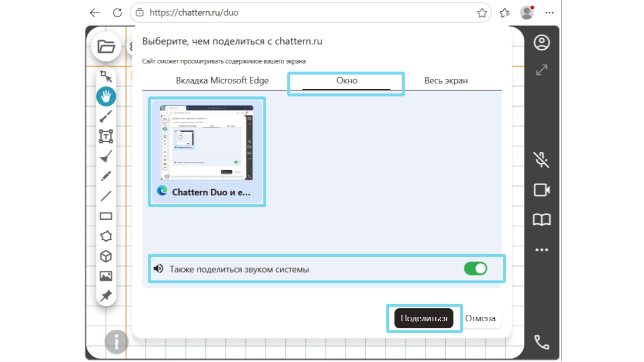Expand to fullscreen with diagonal arrows icon
Screen dimensions: 644x362
[x=542, y=70]
